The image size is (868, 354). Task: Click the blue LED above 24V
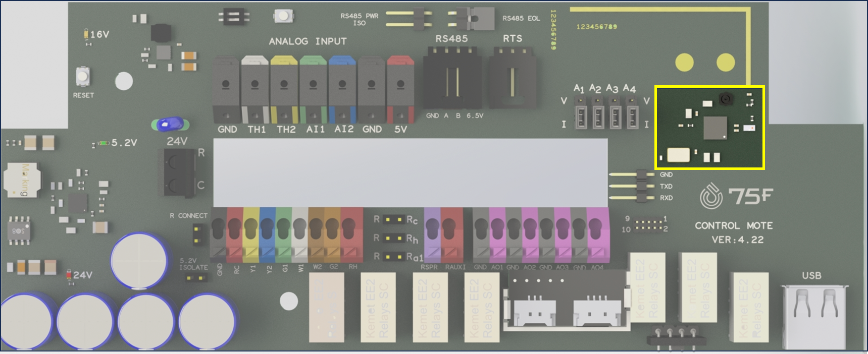(170, 124)
